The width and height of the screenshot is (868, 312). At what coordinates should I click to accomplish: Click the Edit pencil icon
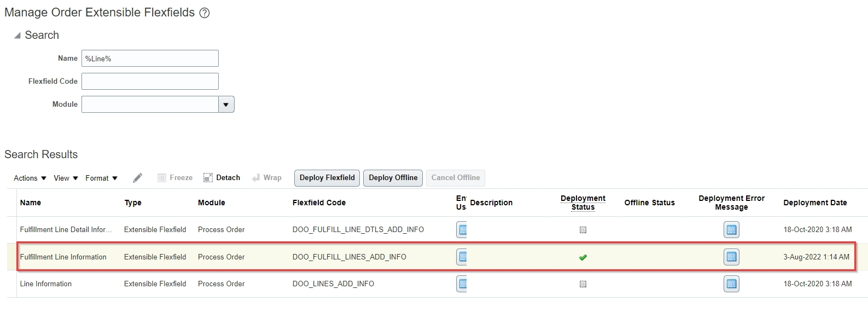click(137, 178)
